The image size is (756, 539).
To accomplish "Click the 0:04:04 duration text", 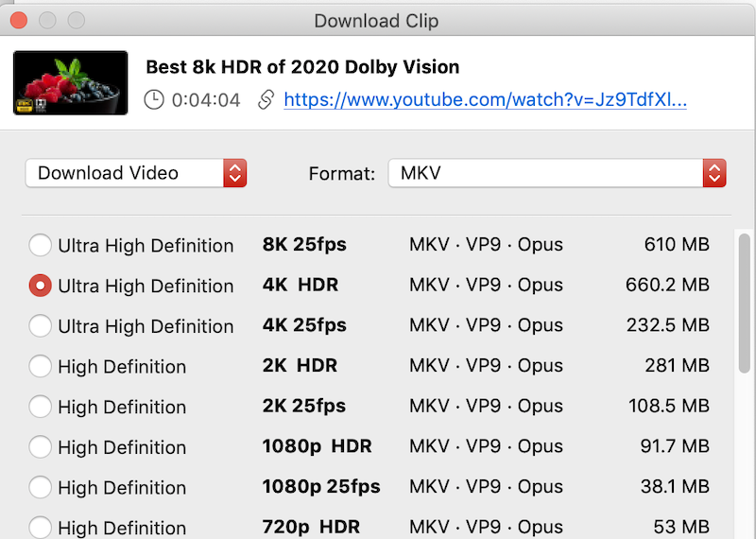I will click(206, 99).
